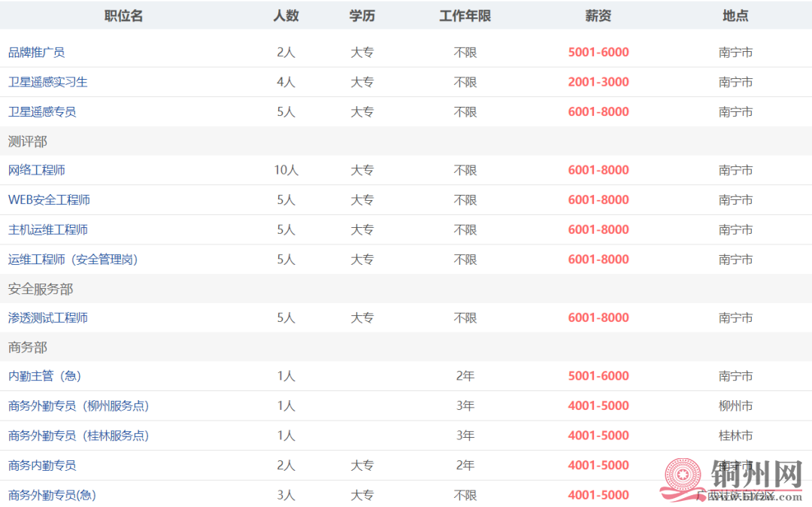Viewport: 812px width, 507px height.
Task: Open 商务外勤专员（柳州服务点） details
Action: coord(78,405)
